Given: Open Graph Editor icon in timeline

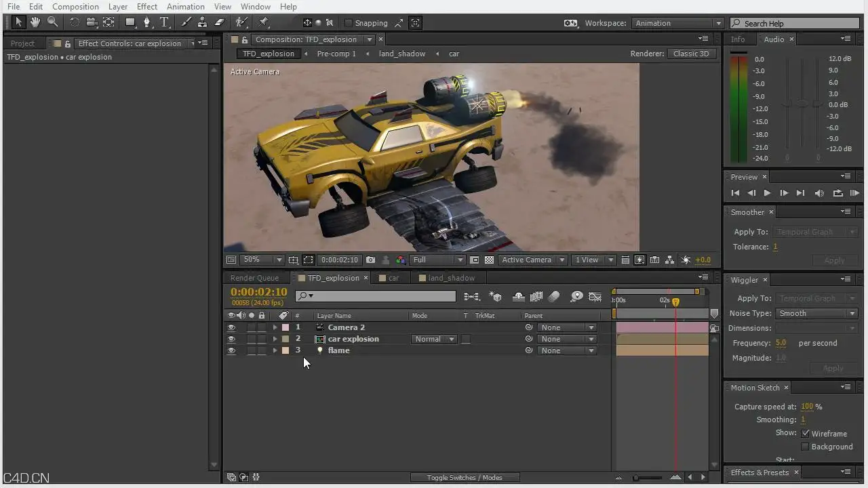Looking at the screenshot, I should (595, 296).
